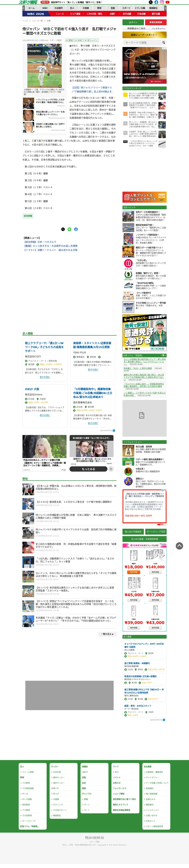The width and height of the screenshot is (189, 868).
Task: Click the left arrow of navigation bar
Action: pyautogui.click(x=24, y=8)
